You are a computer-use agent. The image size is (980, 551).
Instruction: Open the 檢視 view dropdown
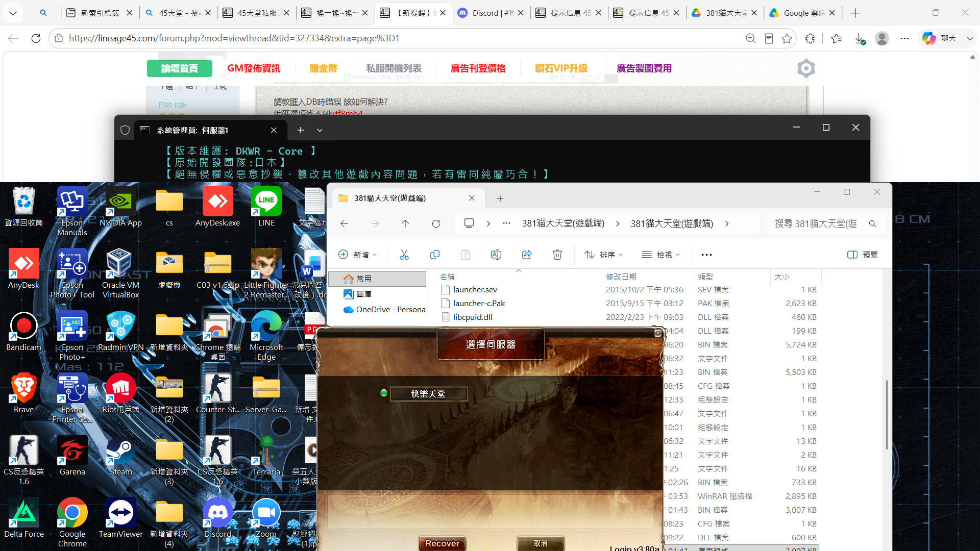(x=660, y=255)
